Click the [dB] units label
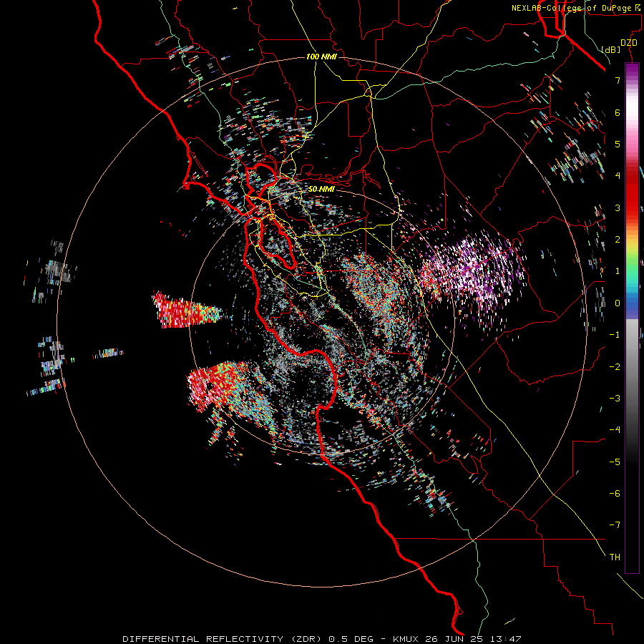 [x=610, y=49]
